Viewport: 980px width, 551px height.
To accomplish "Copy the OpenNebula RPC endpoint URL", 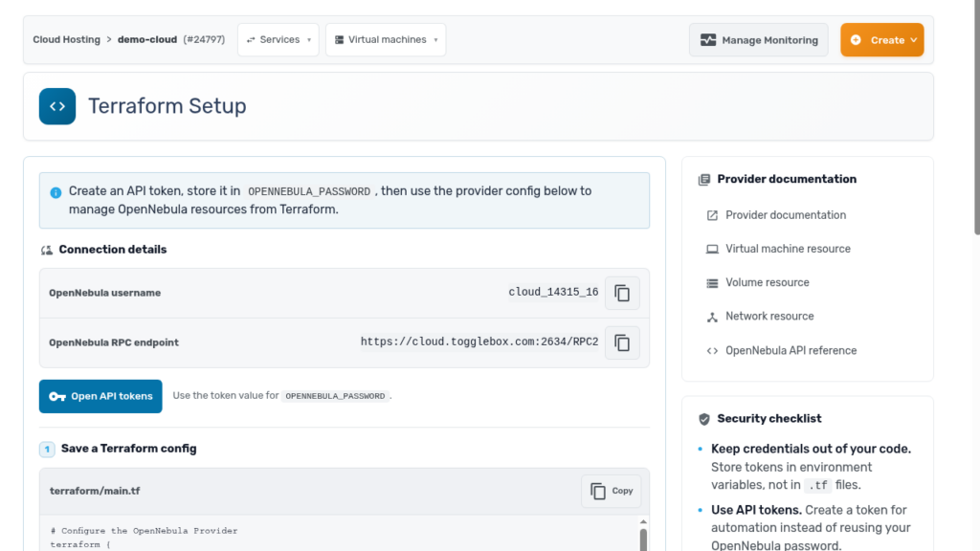I will click(x=622, y=342).
